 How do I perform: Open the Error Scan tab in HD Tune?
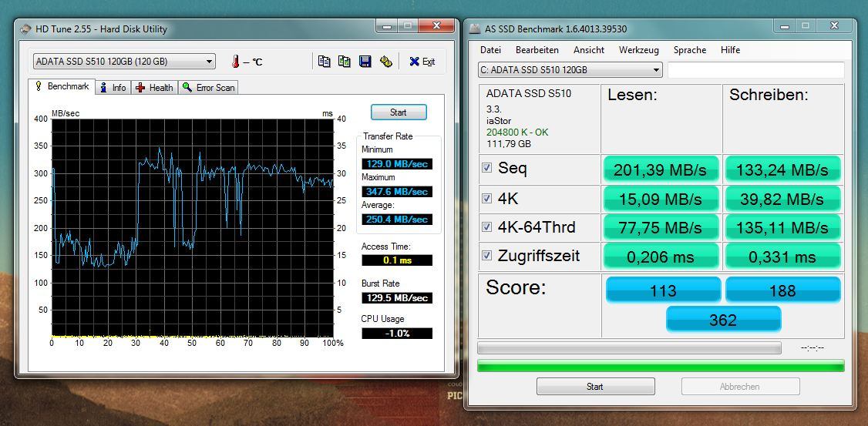[x=208, y=87]
